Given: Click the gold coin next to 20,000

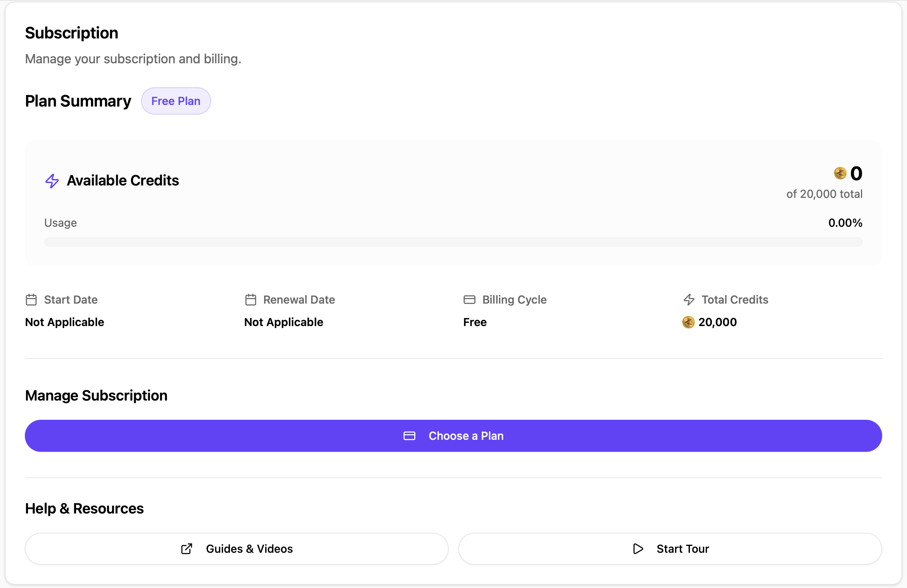Looking at the screenshot, I should click(688, 322).
